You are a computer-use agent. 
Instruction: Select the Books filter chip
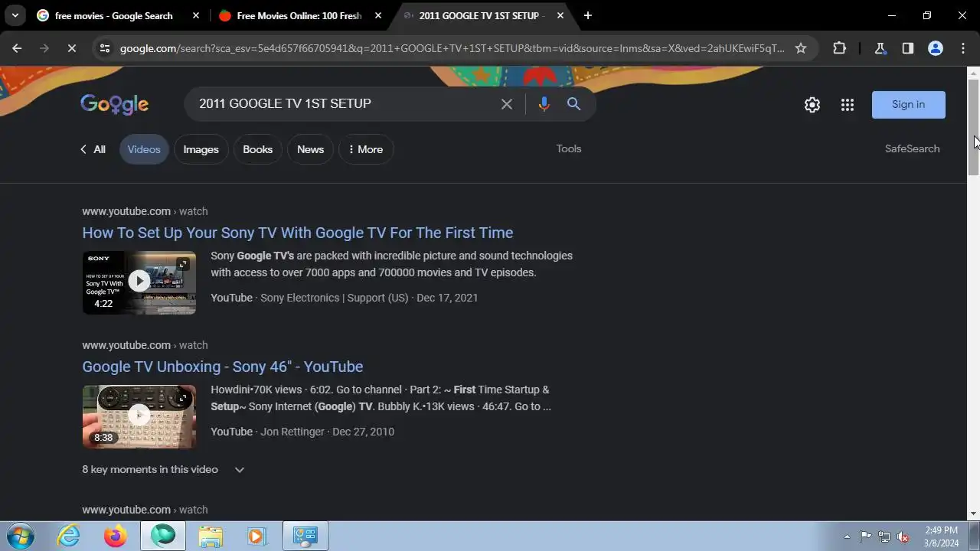[257, 149]
